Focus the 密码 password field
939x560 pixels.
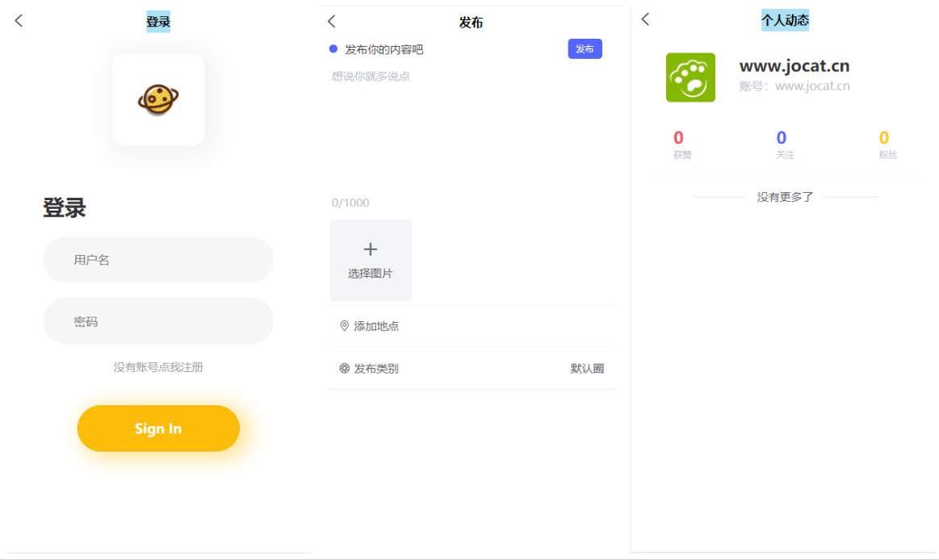pos(158,320)
